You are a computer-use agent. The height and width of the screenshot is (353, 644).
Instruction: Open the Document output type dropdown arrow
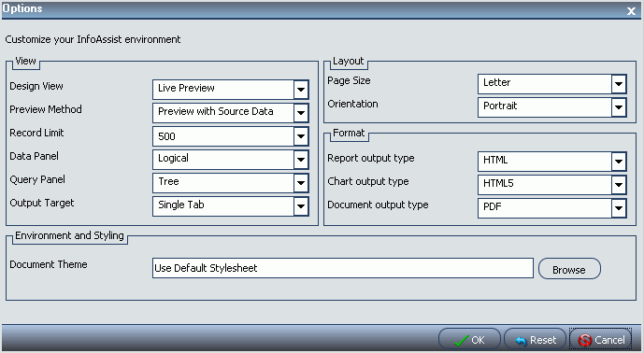pos(619,208)
